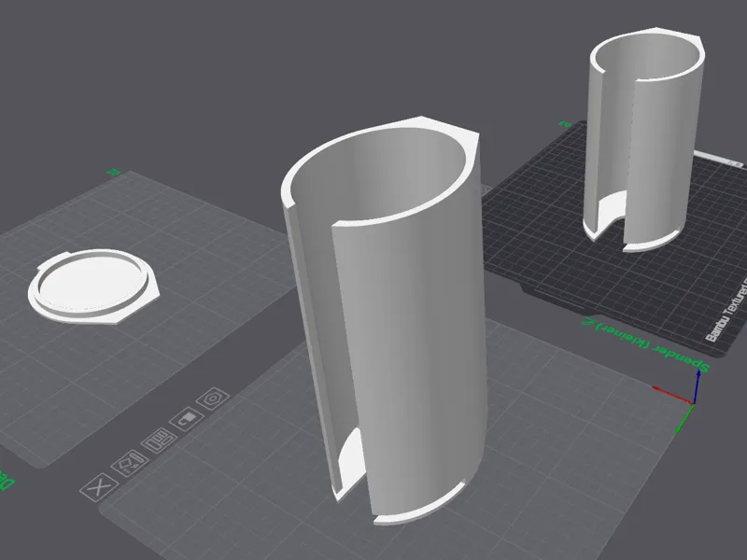Click the arrange objects plate icon
Viewport: 747px width, 560px height.
click(x=159, y=441)
